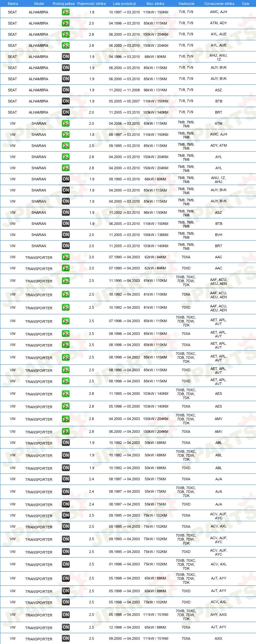Viewport: 256px width, 644px height.
Task: Click engine code 'AHY, AXG' cell
Action: [x=219, y=615]
